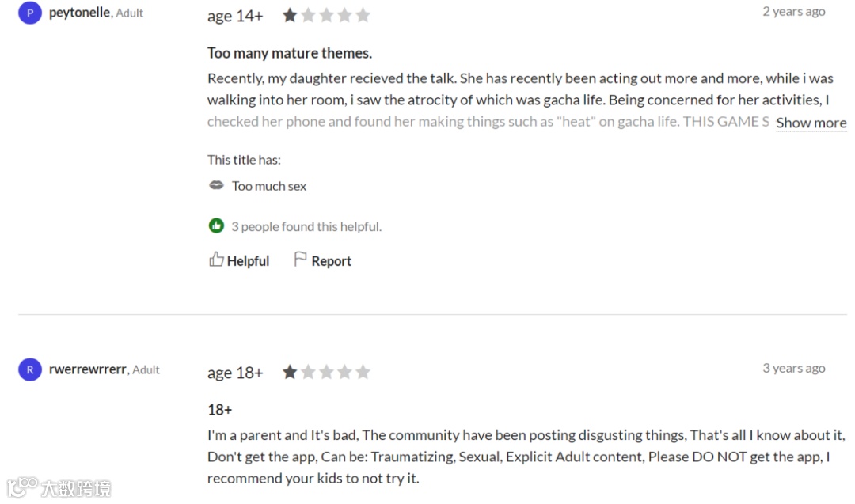The height and width of the screenshot is (504, 855).
Task: Click the Report flag icon
Action: click(300, 260)
